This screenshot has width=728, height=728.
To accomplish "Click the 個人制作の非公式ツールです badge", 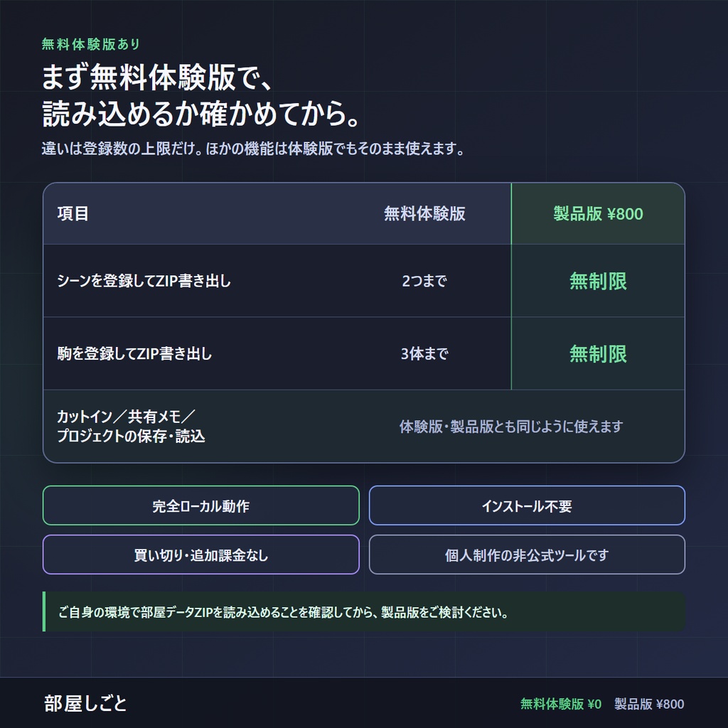I will (x=527, y=555).
